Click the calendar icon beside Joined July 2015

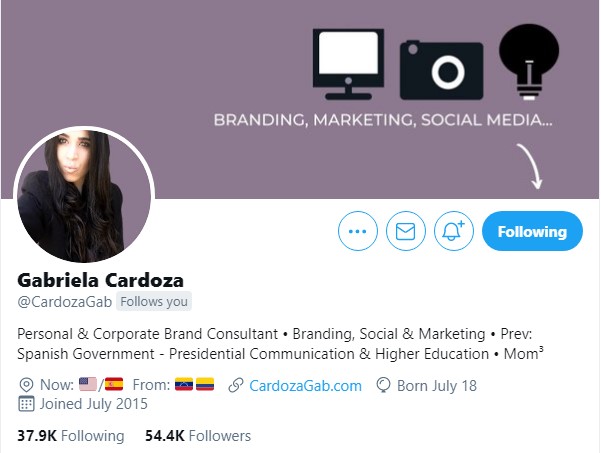pos(26,404)
